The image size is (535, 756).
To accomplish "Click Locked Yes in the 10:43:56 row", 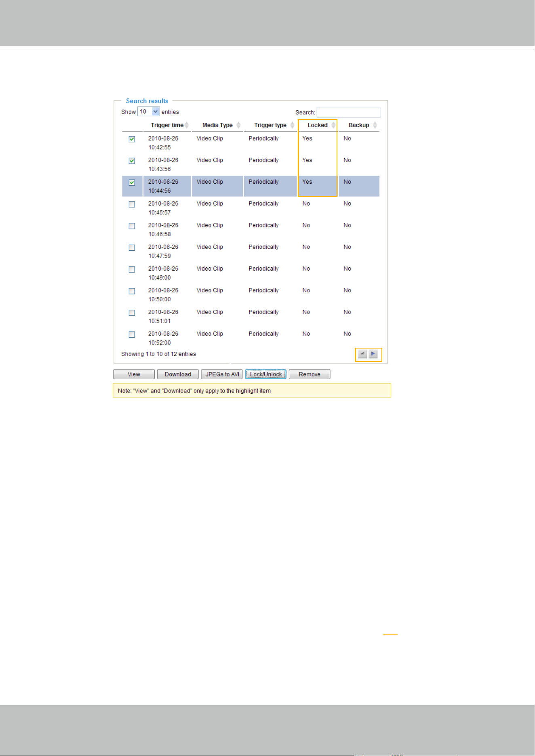I will tap(307, 160).
